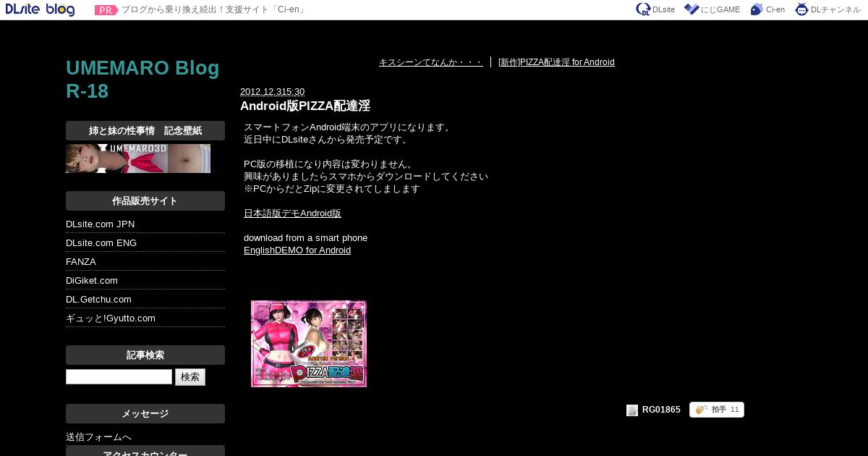Open the 日本語版デモAndroid版 link

click(292, 214)
